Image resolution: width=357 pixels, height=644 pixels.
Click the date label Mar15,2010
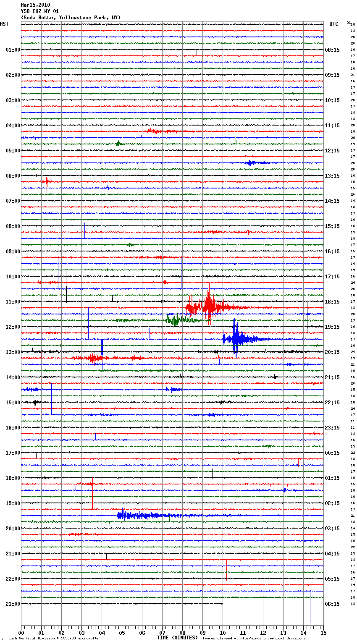[35, 5]
